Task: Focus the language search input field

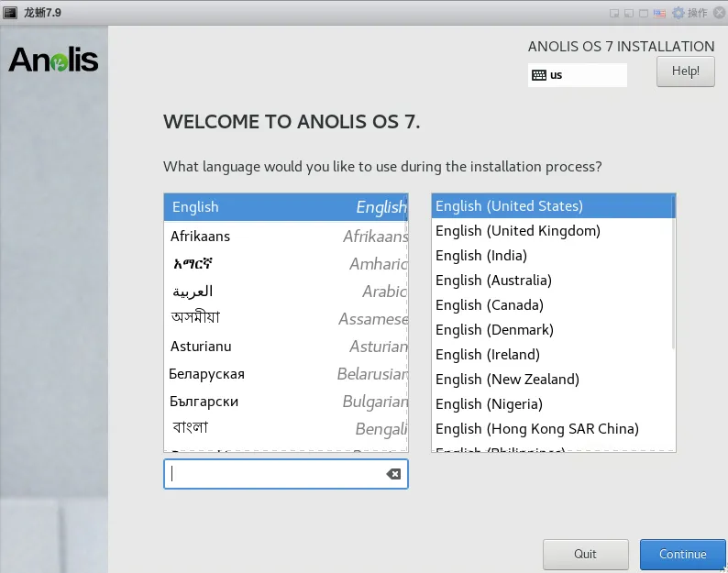Action: [285, 474]
